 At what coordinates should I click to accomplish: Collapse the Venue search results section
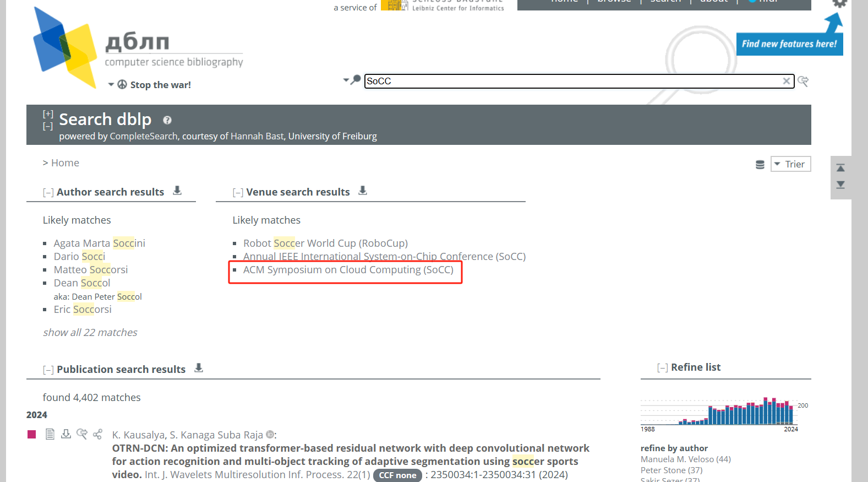tap(238, 192)
